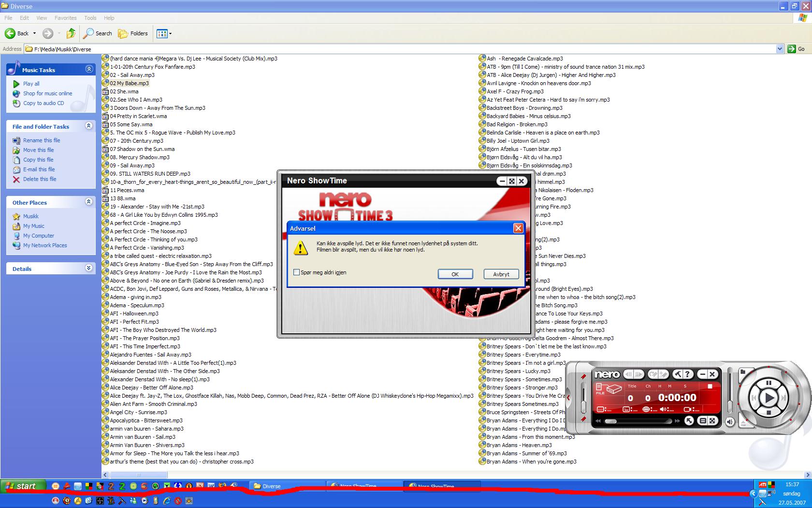
Task: Click the Nero eject button
Action: [743, 423]
